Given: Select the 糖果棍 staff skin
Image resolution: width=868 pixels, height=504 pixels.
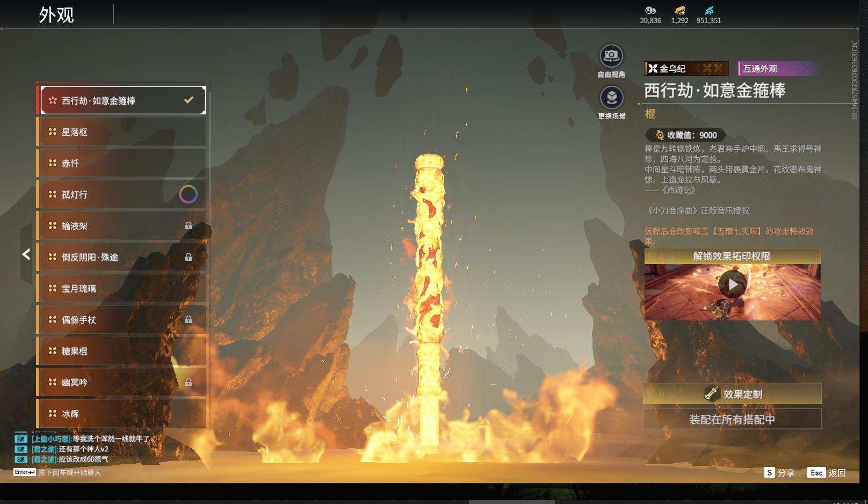Looking at the screenshot, I should [121, 351].
